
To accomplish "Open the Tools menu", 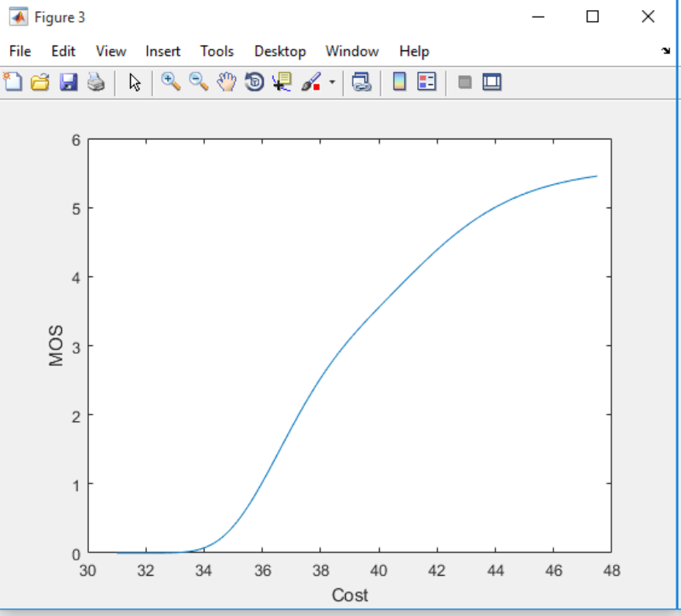I will pyautogui.click(x=217, y=51).
